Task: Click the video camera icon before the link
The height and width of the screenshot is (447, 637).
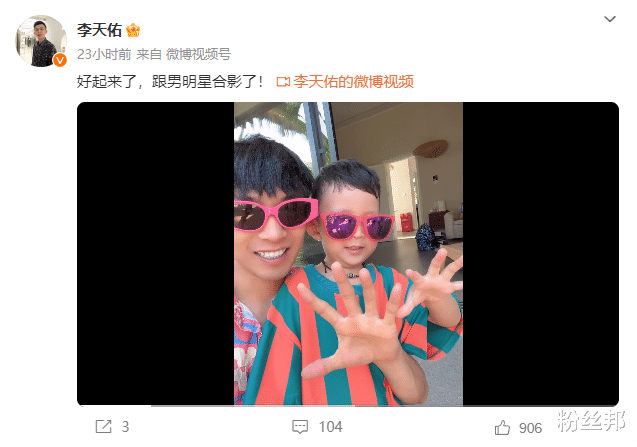Action: coord(283,82)
